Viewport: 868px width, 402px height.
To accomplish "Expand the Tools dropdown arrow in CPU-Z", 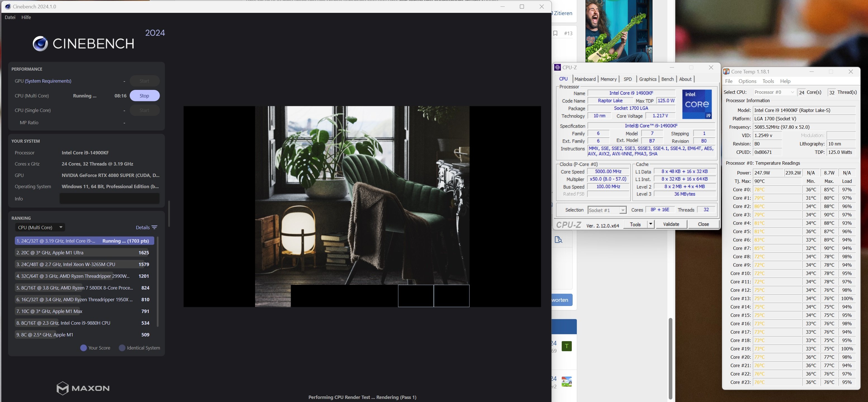I will pos(650,224).
